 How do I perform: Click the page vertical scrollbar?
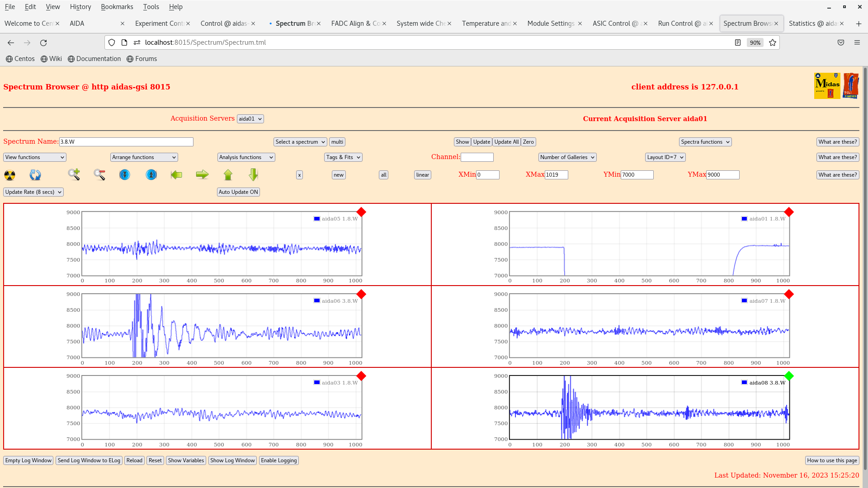click(865, 271)
